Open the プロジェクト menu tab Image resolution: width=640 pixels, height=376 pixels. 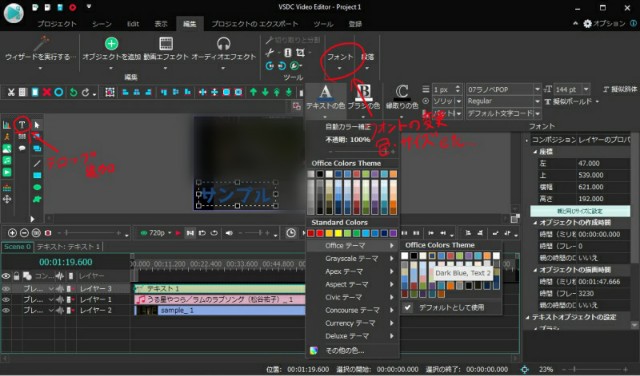click(57, 24)
